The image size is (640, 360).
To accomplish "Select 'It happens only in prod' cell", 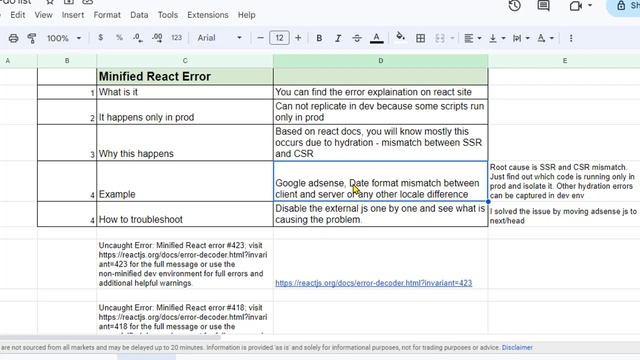I will [x=185, y=112].
